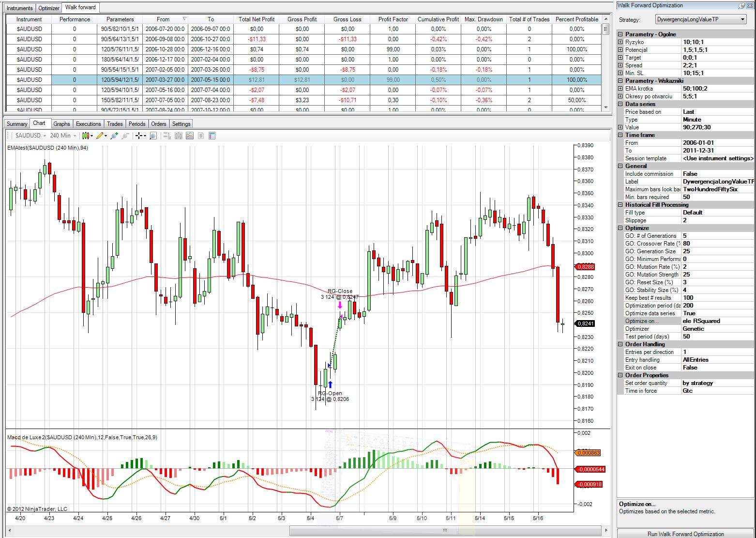Image resolution: width=756 pixels, height=538 pixels.
Task: Select the drawing tools pencil icon
Action: [x=101, y=136]
